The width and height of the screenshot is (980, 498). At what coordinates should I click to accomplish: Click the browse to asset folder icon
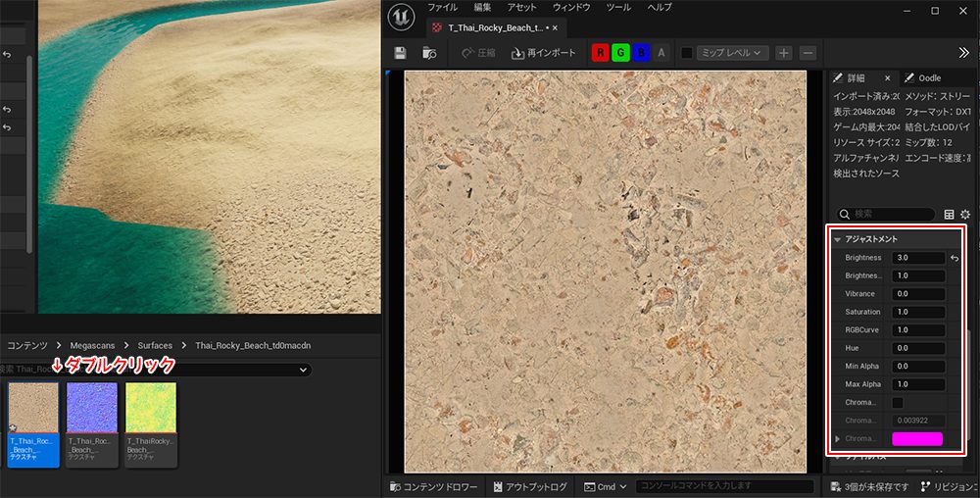coord(428,53)
